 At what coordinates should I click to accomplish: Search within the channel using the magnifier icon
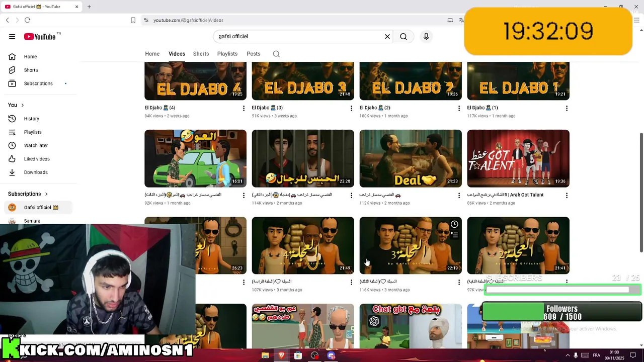(276, 54)
